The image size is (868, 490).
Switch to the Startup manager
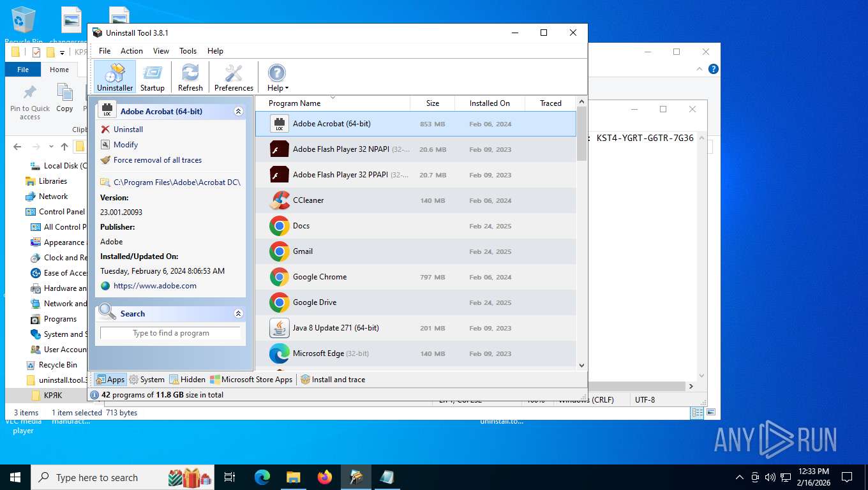point(153,77)
